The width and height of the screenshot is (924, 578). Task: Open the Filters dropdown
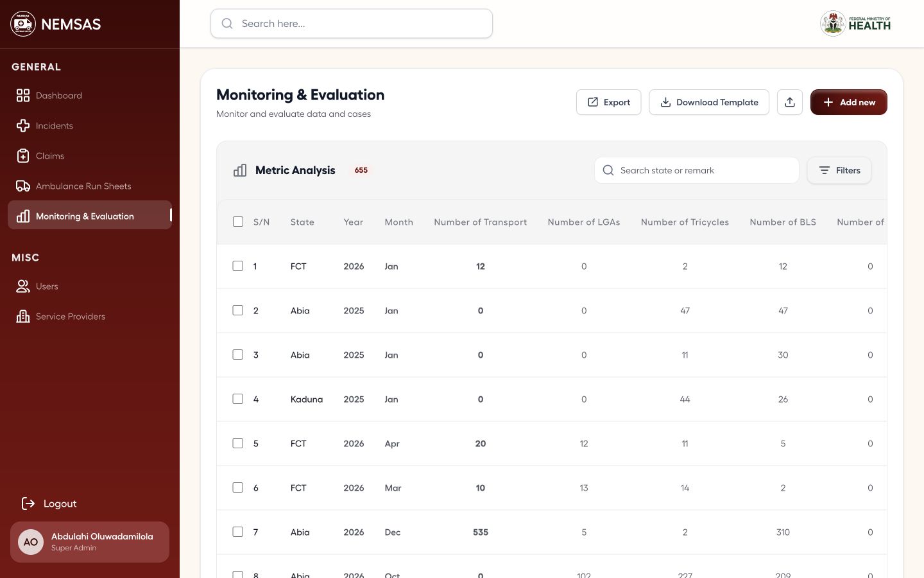tap(839, 170)
